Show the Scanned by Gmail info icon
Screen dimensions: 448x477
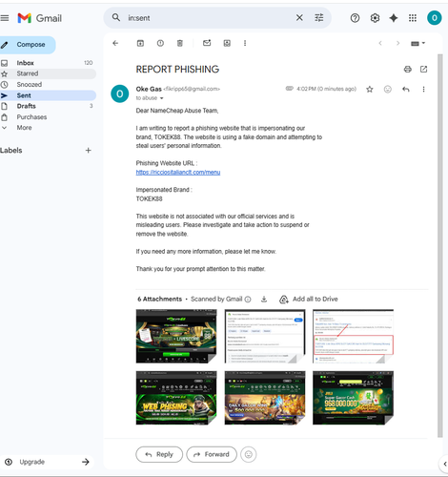pyautogui.click(x=248, y=300)
